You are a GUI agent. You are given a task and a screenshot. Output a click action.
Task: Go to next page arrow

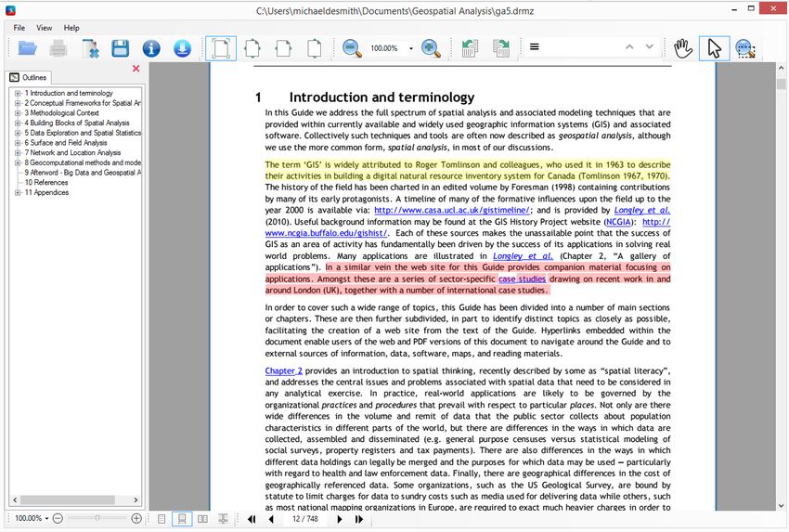pyautogui.click(x=340, y=519)
